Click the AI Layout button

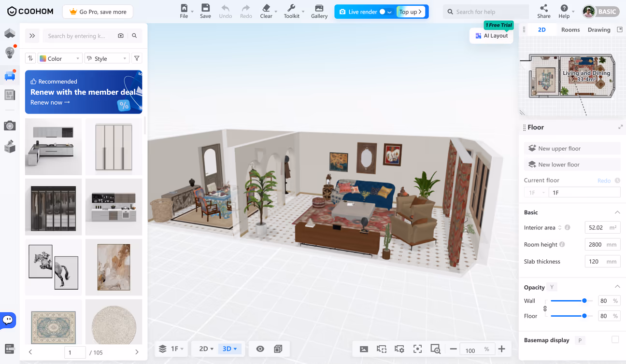pos(491,35)
